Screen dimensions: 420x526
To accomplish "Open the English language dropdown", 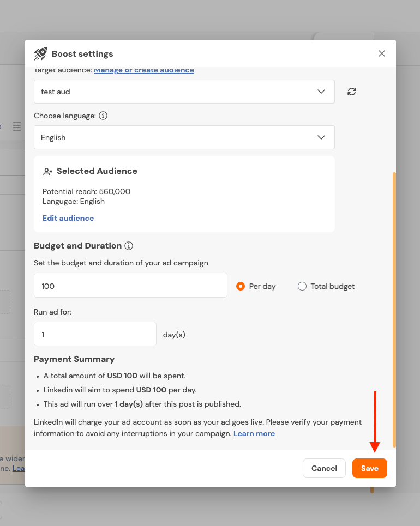I will coord(184,137).
